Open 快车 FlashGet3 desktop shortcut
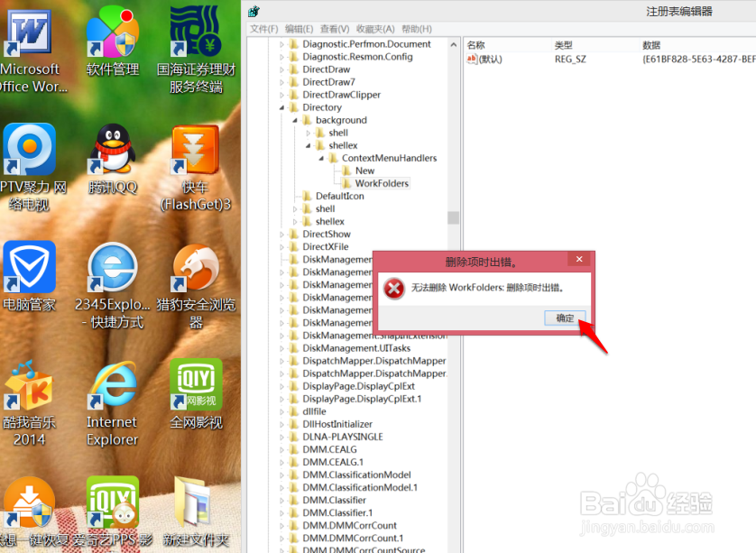Viewport: 756px width, 553px height. point(195,150)
